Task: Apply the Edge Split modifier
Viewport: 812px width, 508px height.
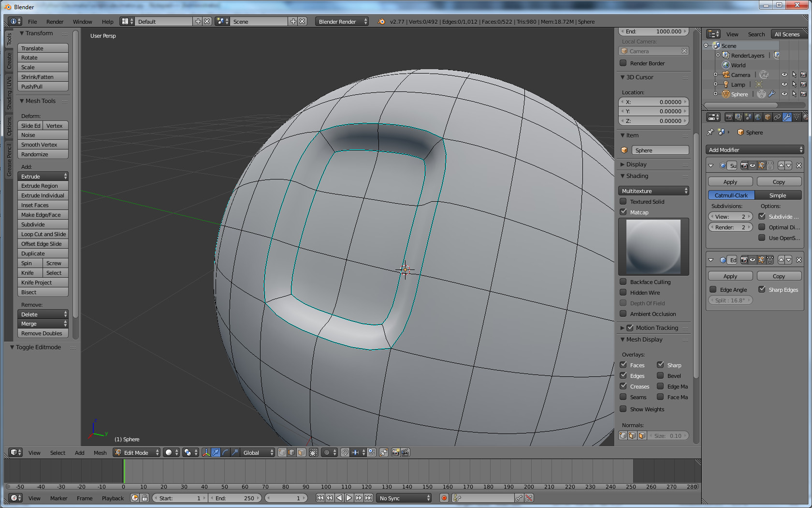Action: tap(730, 276)
